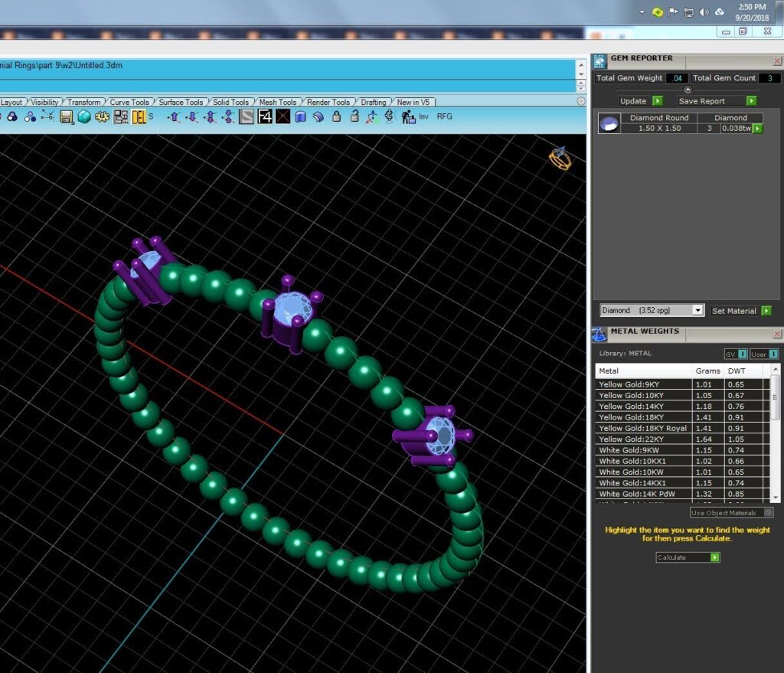Click the metal list scroll-down arrow
Viewport: 784px width, 673px height.
click(x=776, y=498)
